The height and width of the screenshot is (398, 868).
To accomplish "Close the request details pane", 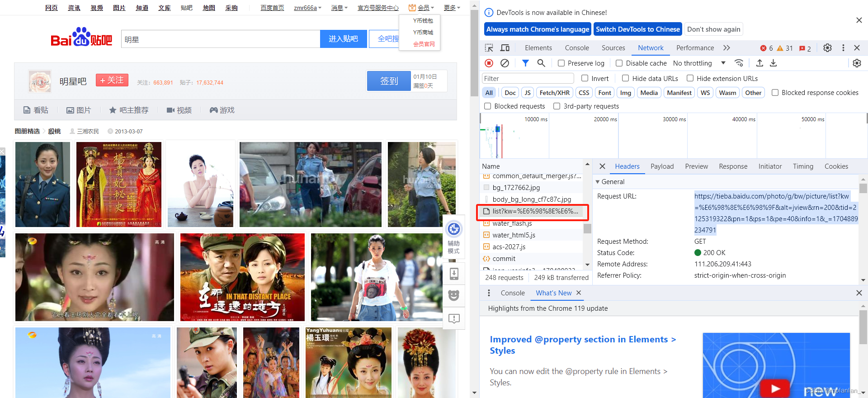I will (x=602, y=166).
